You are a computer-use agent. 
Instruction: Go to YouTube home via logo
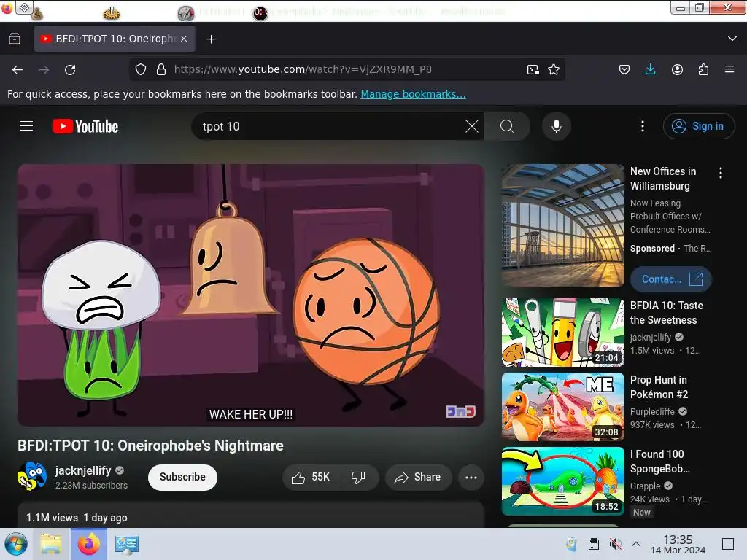85,126
